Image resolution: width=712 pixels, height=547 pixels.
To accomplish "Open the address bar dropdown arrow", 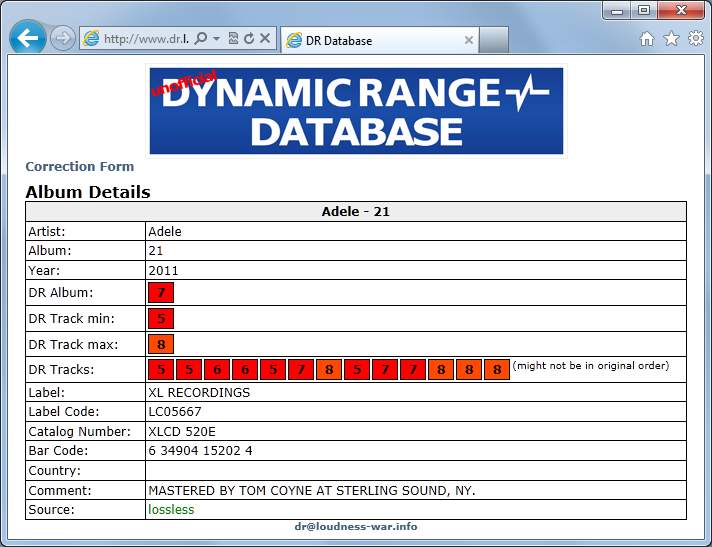I will point(217,39).
